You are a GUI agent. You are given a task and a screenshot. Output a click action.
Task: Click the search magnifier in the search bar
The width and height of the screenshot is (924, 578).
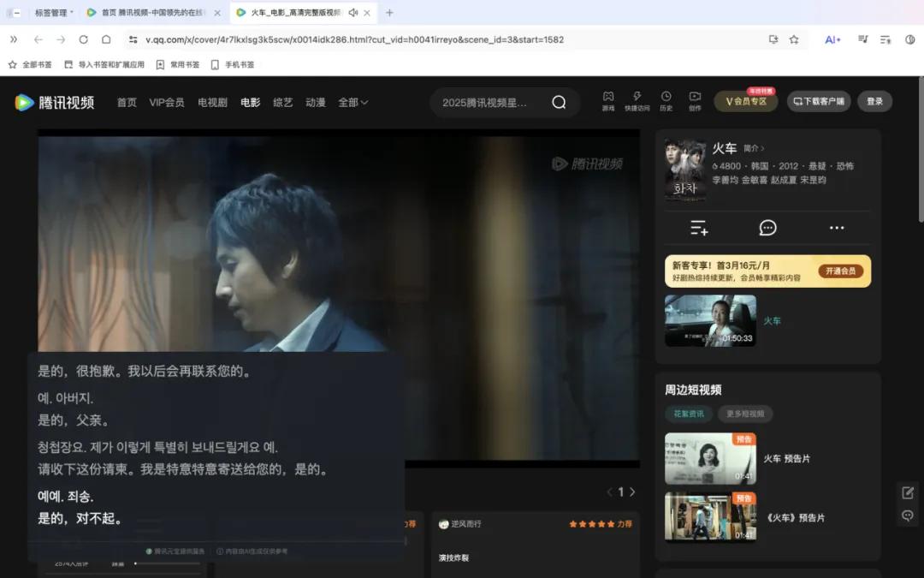pos(558,102)
